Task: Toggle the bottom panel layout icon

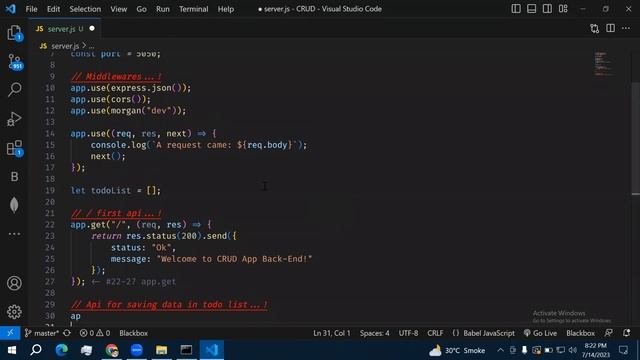Action: [531, 9]
